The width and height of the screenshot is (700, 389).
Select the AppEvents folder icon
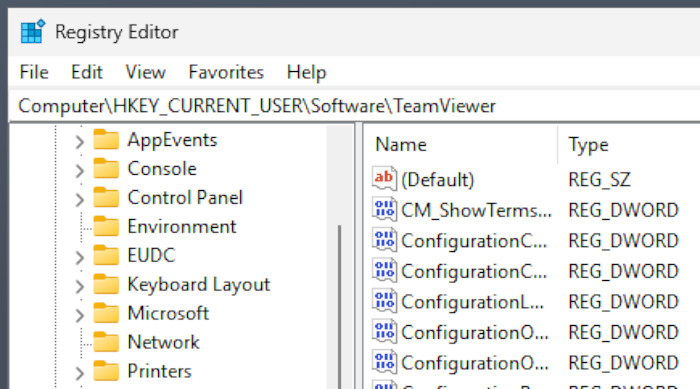tap(106, 139)
